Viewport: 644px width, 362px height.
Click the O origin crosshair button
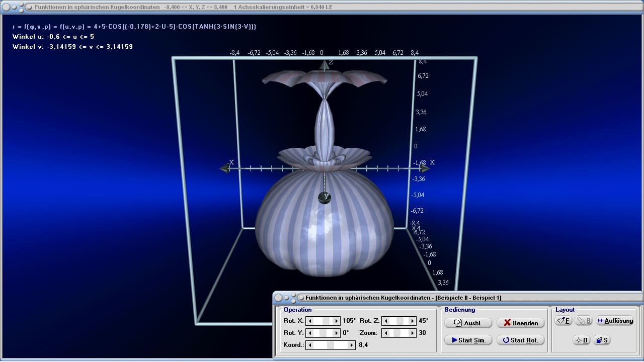[582, 340]
